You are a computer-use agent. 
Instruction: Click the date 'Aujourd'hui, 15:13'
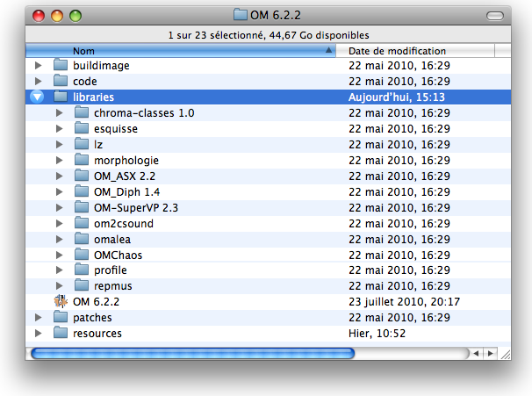(x=397, y=97)
